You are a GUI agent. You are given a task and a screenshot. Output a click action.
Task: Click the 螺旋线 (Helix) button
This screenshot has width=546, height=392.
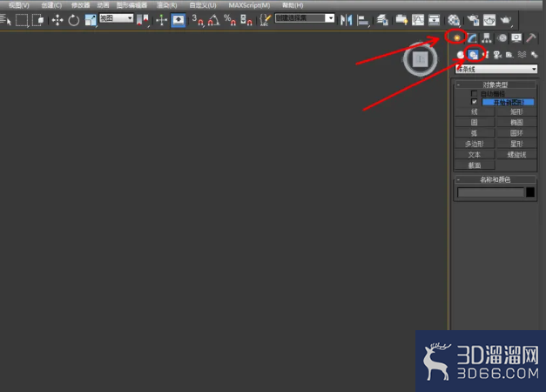pyautogui.click(x=516, y=154)
